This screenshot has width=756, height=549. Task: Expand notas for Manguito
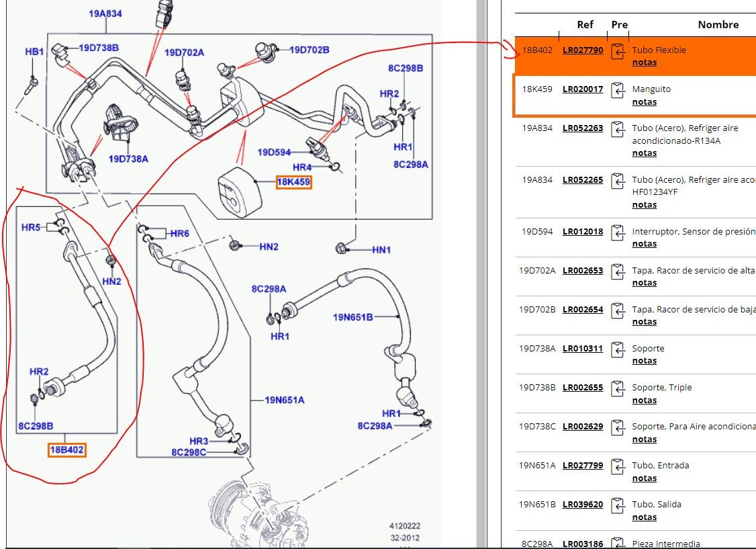[x=644, y=102]
